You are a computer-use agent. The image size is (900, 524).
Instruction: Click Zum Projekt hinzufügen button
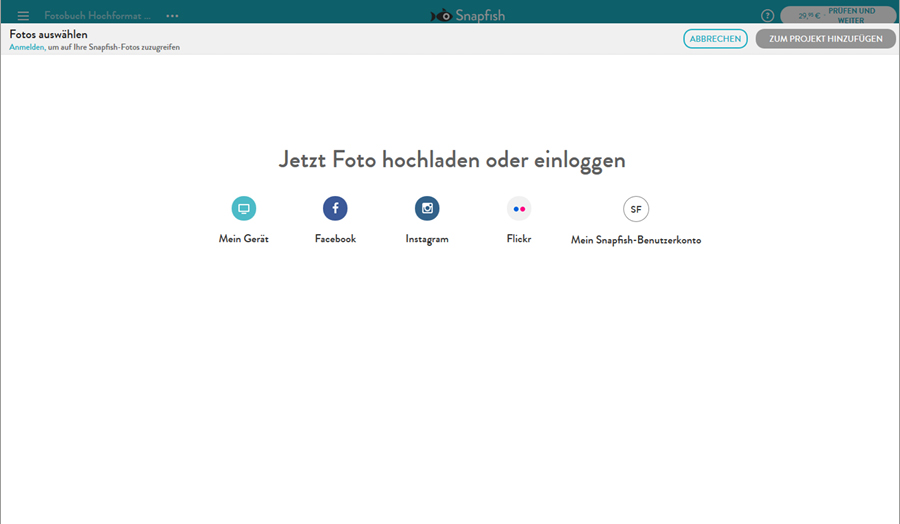point(825,38)
